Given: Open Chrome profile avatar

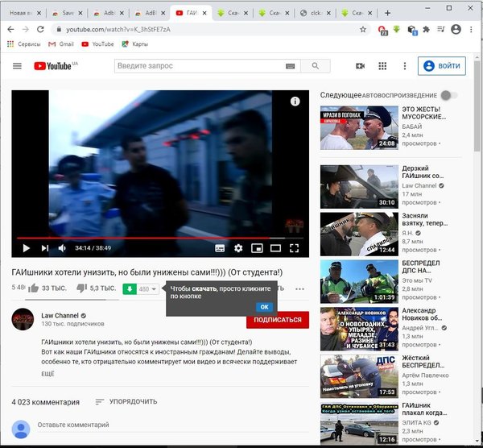Looking at the screenshot, I should (x=456, y=29).
